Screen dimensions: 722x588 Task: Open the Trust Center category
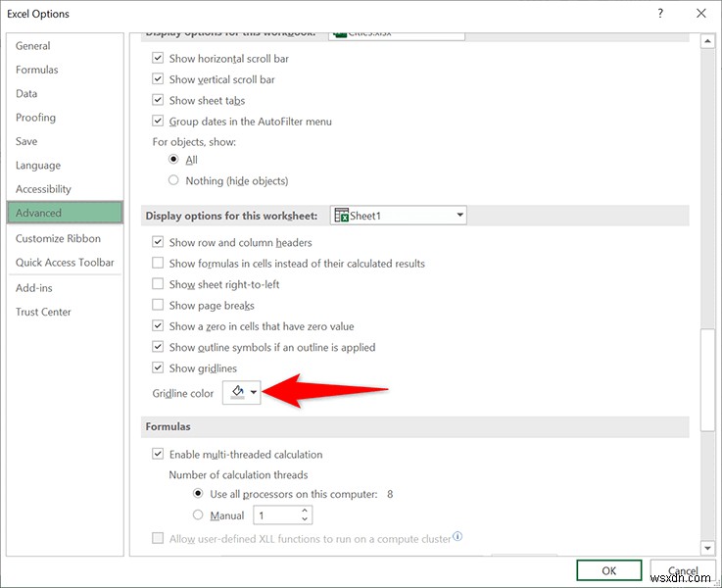click(x=65, y=313)
